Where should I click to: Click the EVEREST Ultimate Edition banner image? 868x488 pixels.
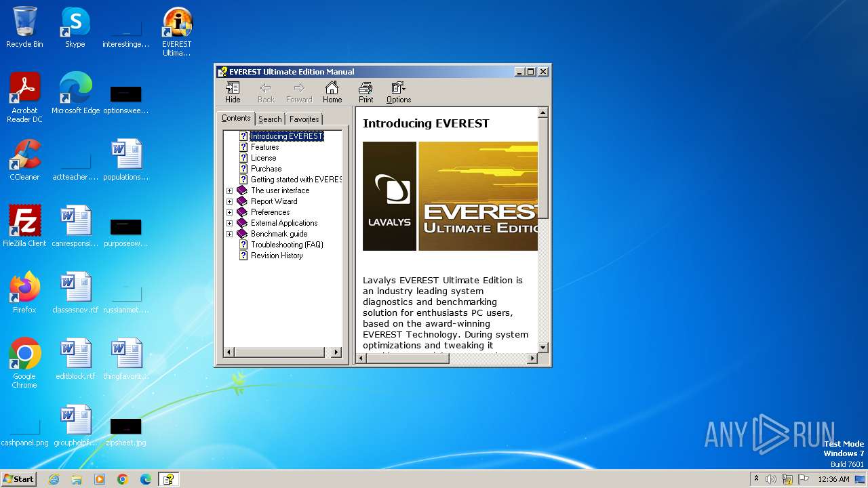pyautogui.click(x=478, y=196)
